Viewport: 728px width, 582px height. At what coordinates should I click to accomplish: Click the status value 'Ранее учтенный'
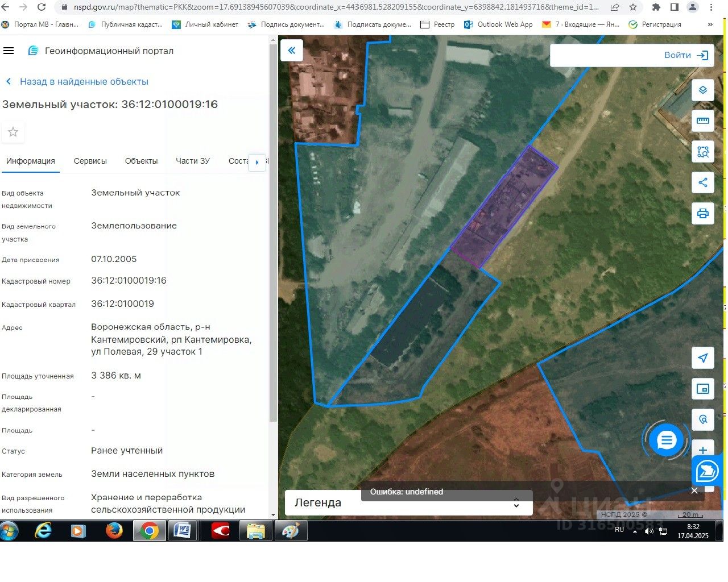click(x=127, y=450)
